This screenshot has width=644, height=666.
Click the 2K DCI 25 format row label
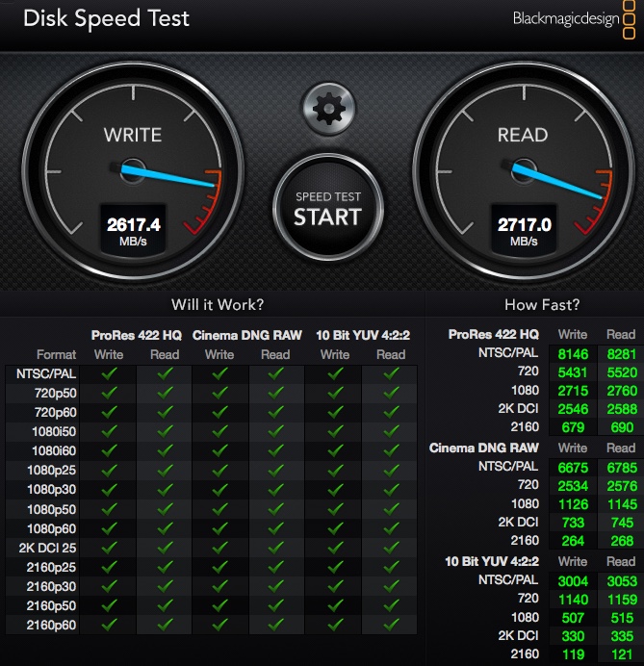coord(47,548)
